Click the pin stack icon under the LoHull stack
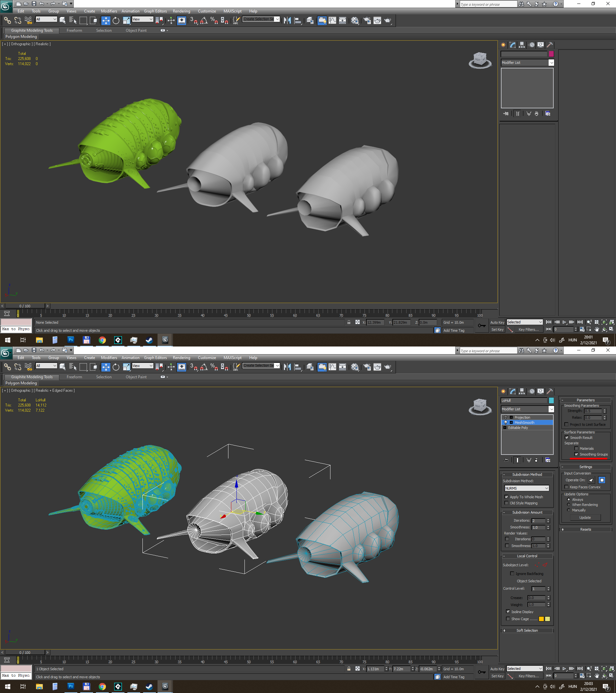The image size is (616, 693). pyautogui.click(x=506, y=460)
